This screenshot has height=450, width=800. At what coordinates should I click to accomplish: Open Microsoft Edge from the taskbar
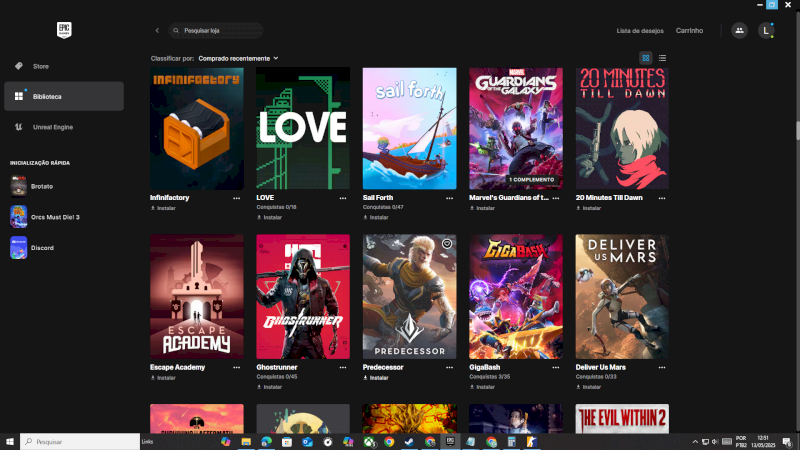click(x=266, y=442)
